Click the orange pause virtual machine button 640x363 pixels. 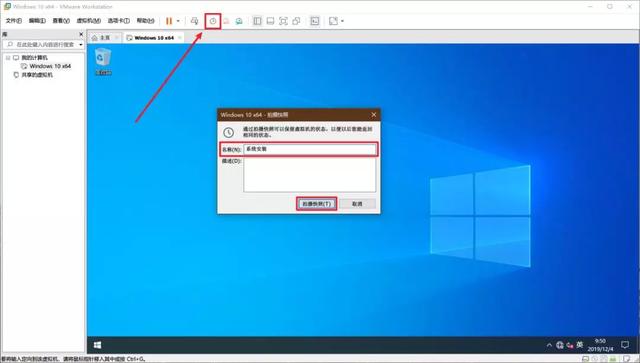[169, 21]
